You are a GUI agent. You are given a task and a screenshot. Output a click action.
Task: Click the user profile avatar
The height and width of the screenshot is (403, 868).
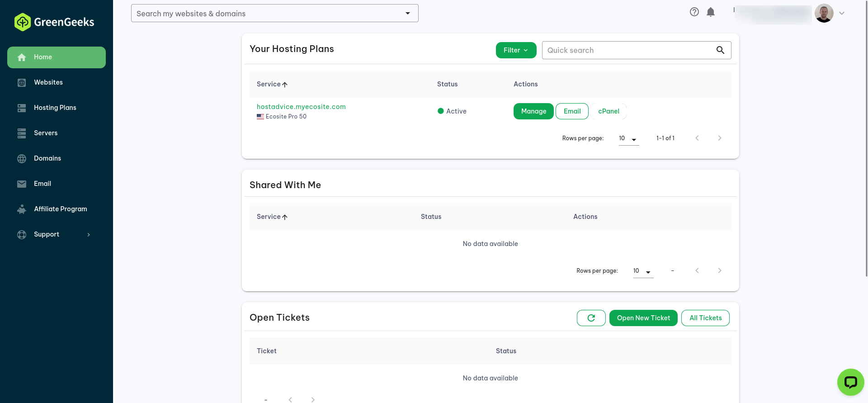(824, 13)
